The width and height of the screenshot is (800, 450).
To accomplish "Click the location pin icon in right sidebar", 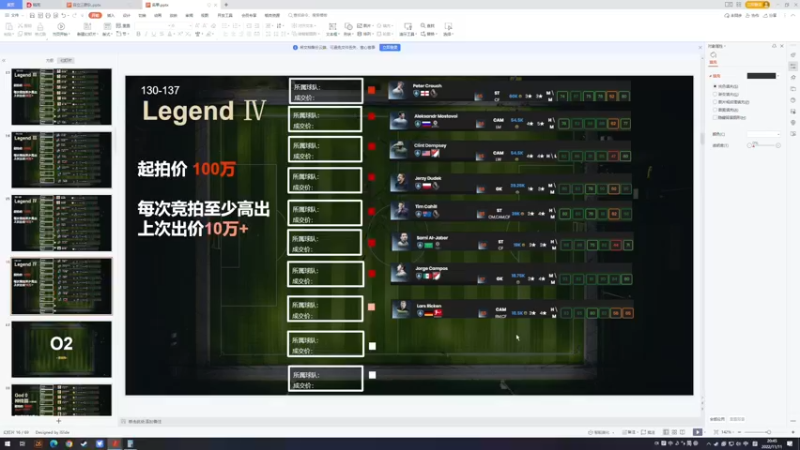I will (x=793, y=122).
